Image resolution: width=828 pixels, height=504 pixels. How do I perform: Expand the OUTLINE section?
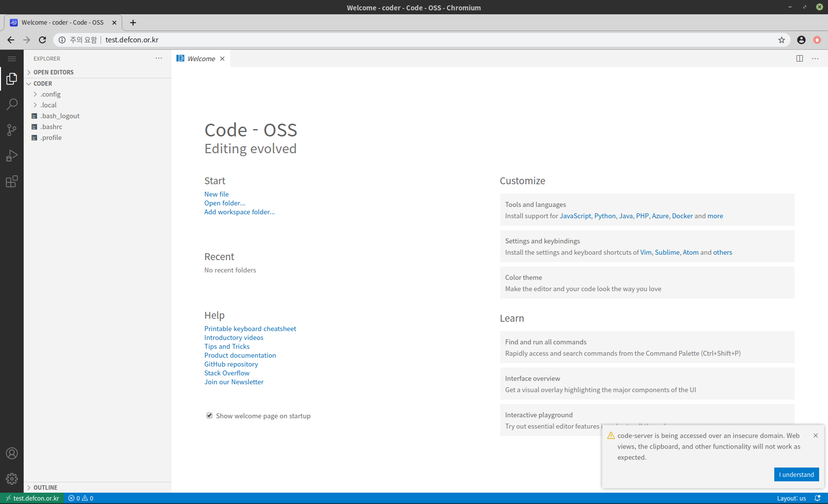[x=98, y=487]
